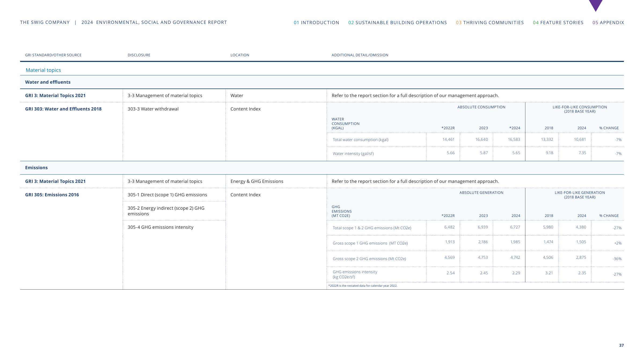The width and height of the screenshot is (644, 362).
Task: Select 305-2 Energy indirect (scope 2) disclosure
Action: (166, 211)
